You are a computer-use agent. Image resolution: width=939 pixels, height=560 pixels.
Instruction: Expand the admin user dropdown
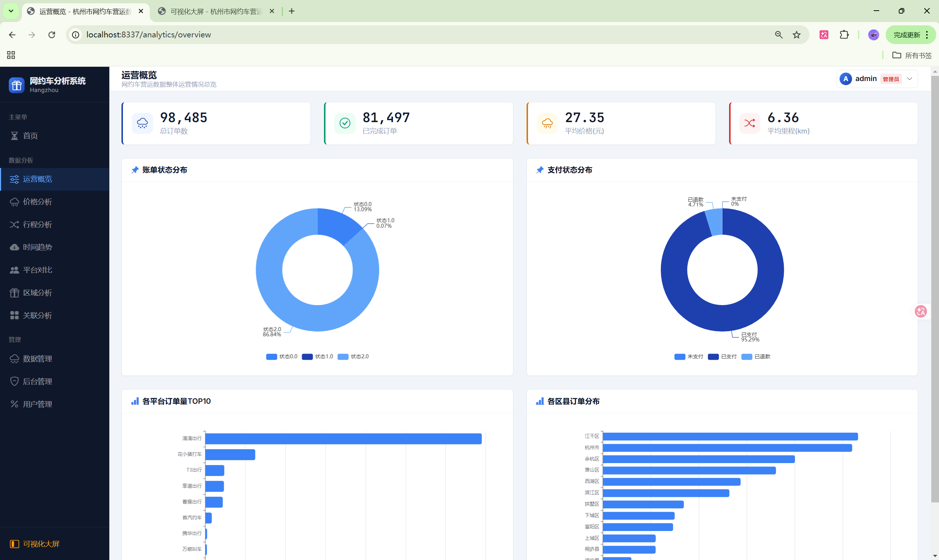tap(910, 79)
